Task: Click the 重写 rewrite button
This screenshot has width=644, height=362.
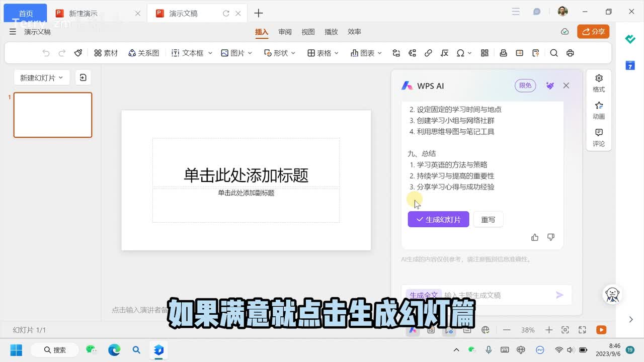Action: click(x=488, y=219)
